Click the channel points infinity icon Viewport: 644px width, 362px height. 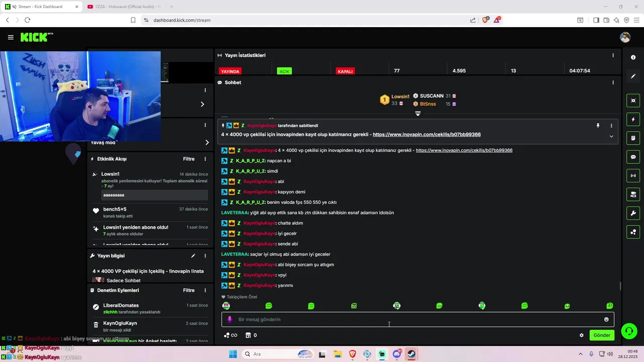pos(230,335)
